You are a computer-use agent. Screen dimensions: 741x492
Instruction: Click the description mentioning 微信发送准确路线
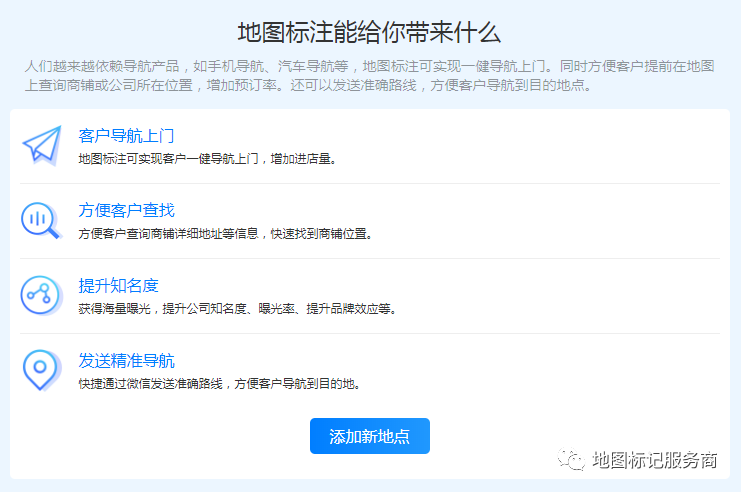point(219,383)
